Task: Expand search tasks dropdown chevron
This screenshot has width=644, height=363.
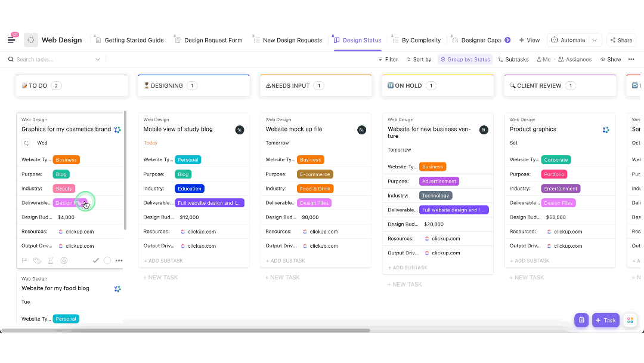Action: (98, 59)
